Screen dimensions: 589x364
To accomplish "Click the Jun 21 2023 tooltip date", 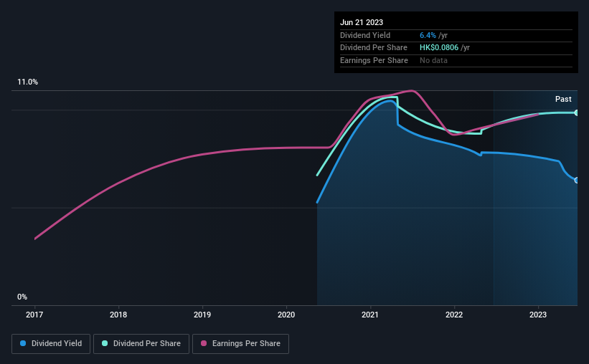I will pyautogui.click(x=362, y=22).
